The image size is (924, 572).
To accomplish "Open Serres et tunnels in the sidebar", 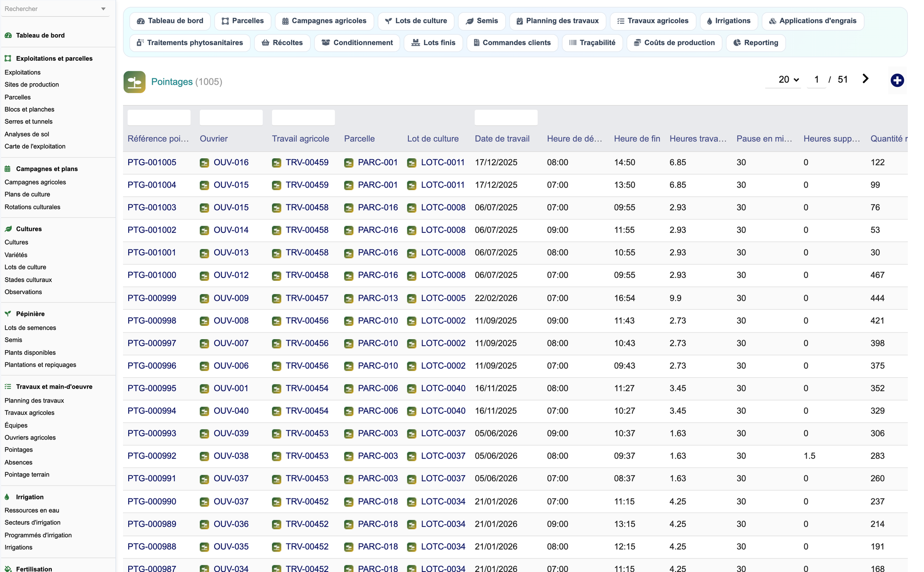I will pyautogui.click(x=28, y=122).
